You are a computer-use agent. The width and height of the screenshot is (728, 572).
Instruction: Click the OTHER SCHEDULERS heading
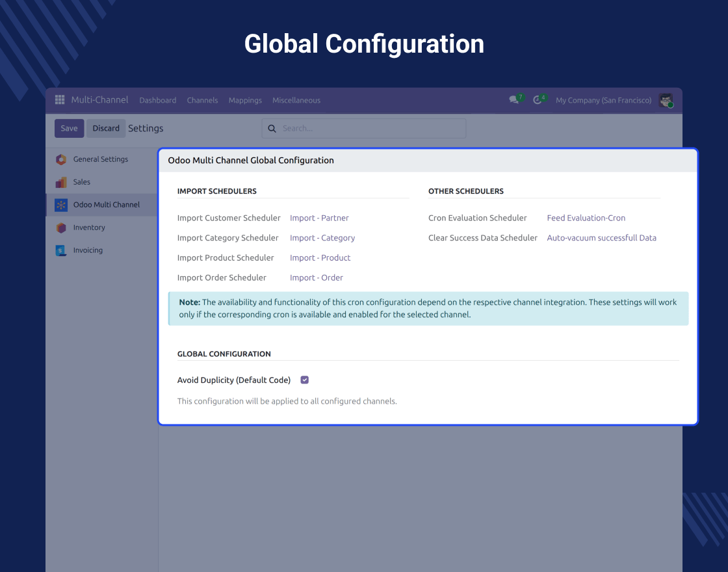465,191
